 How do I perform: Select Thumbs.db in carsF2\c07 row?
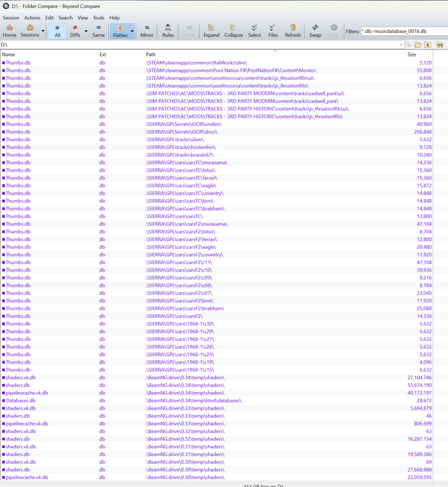[x=18, y=293]
